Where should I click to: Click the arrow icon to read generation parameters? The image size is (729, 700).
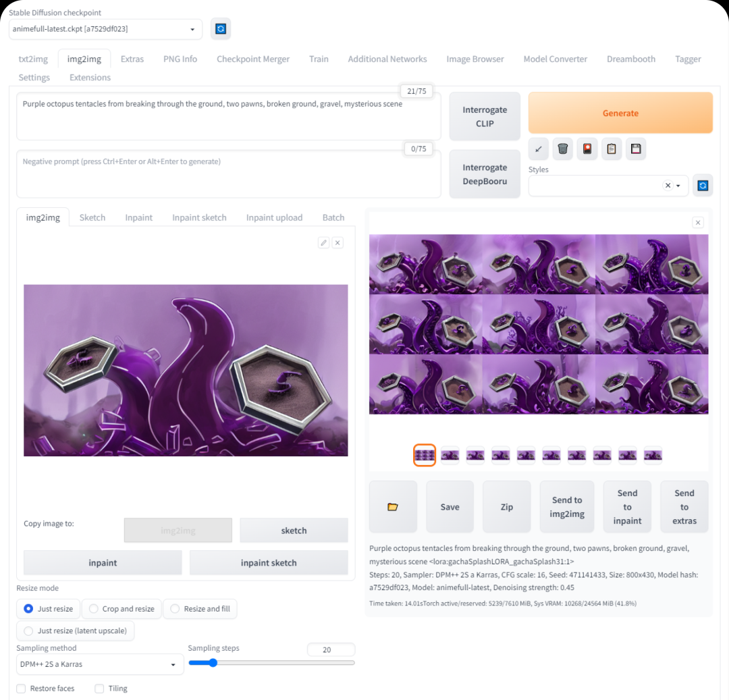pyautogui.click(x=538, y=149)
